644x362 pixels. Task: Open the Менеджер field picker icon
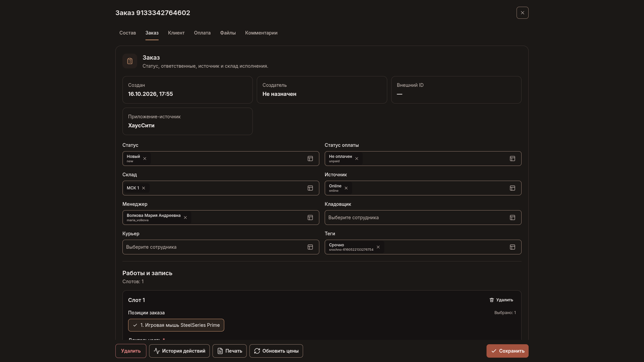[310, 218]
